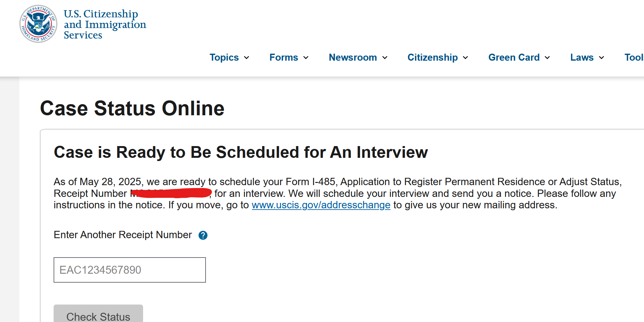Expand the Green Card chevron arrow

click(547, 58)
